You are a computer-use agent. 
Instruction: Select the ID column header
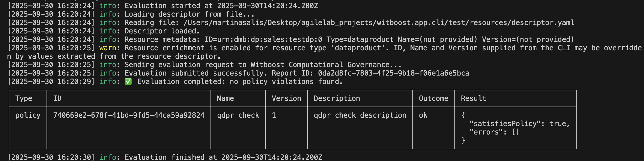click(x=57, y=98)
